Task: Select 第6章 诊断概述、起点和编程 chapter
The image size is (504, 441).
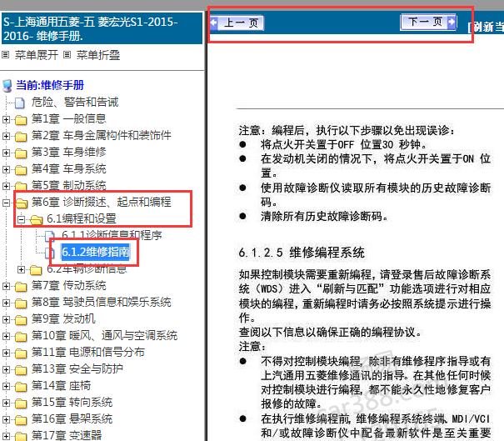Action: pos(102,202)
